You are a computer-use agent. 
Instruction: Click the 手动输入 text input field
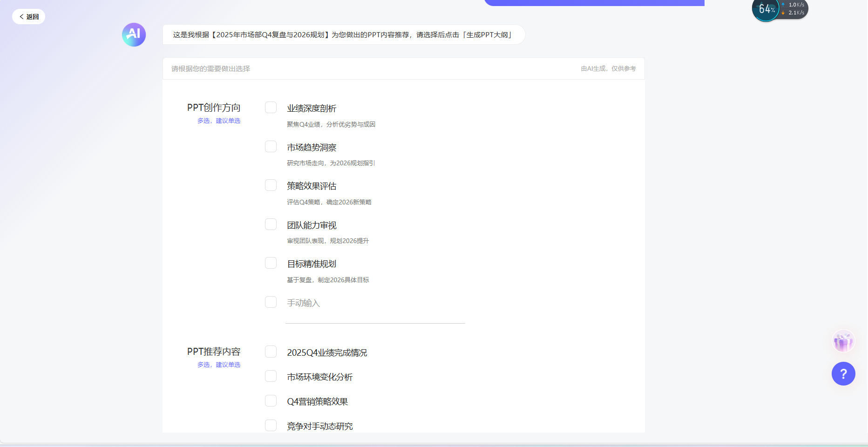pos(375,316)
